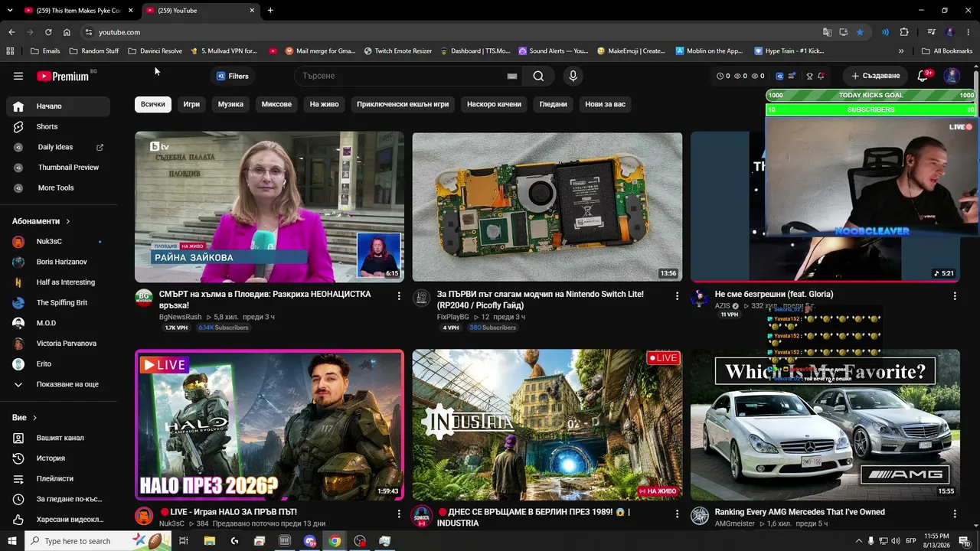Open The Spiffing Brit channel

[x=58, y=303]
